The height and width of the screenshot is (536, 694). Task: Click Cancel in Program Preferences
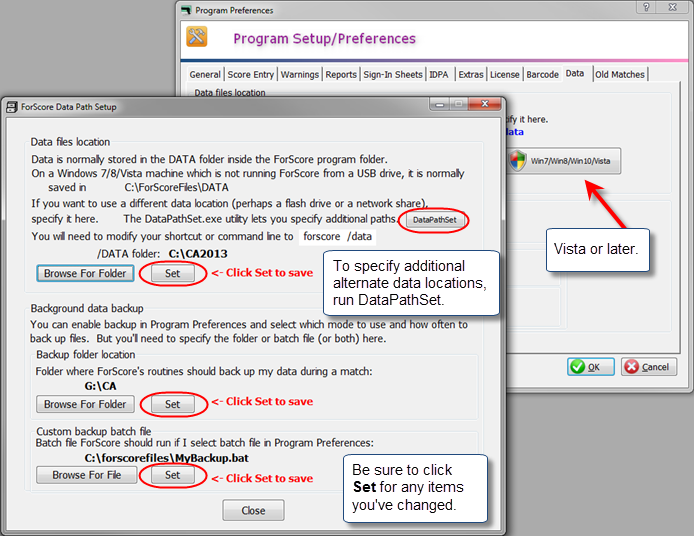(x=649, y=366)
